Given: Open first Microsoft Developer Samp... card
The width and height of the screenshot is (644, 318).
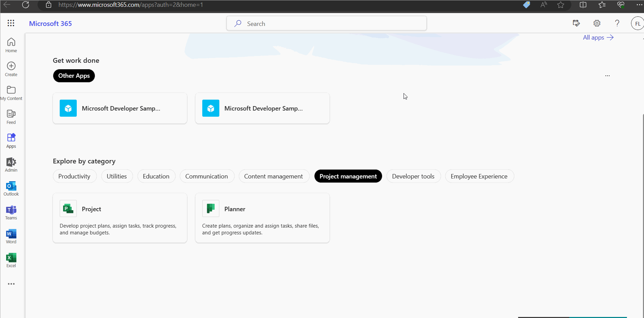Looking at the screenshot, I should coord(120,108).
